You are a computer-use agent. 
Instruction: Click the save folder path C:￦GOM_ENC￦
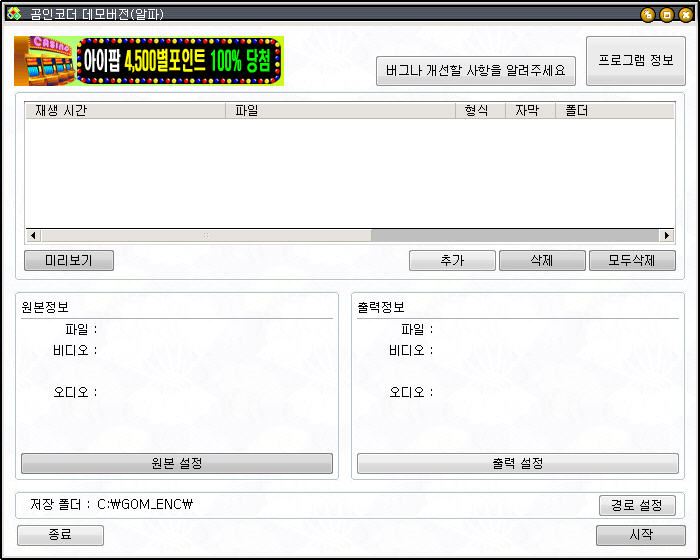tap(145, 505)
